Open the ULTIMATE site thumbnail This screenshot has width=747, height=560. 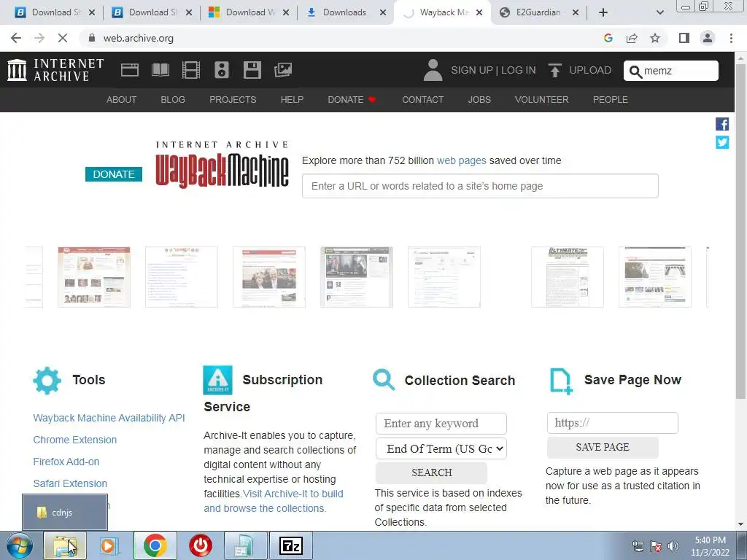click(567, 277)
